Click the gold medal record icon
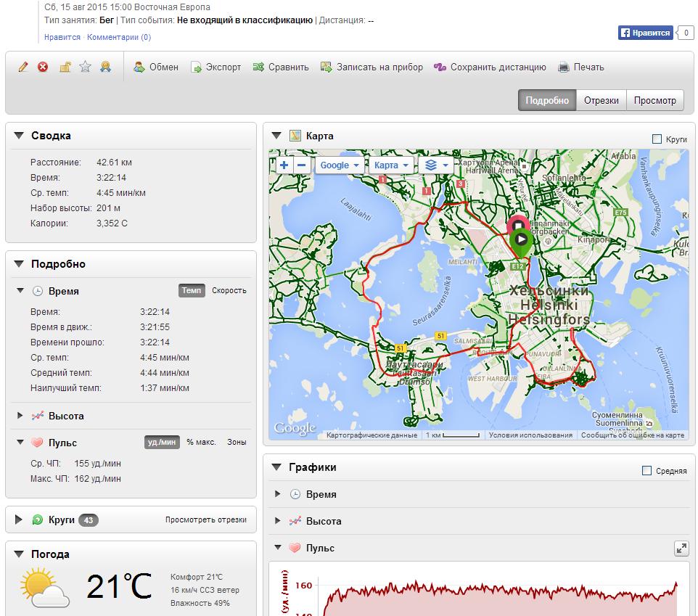Screen dimensions: 698x616 105,67
